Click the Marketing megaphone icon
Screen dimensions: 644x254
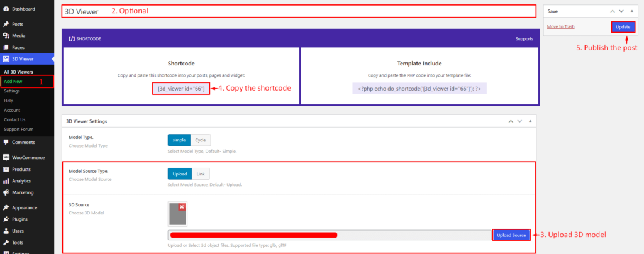[6, 192]
